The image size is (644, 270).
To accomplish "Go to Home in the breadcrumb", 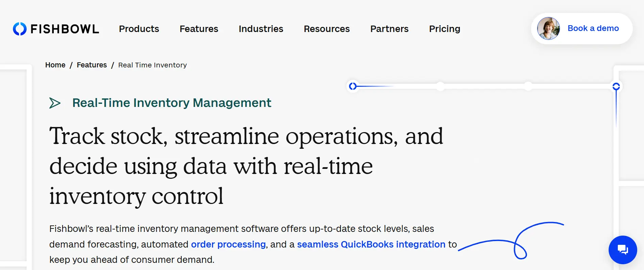I will (x=55, y=65).
